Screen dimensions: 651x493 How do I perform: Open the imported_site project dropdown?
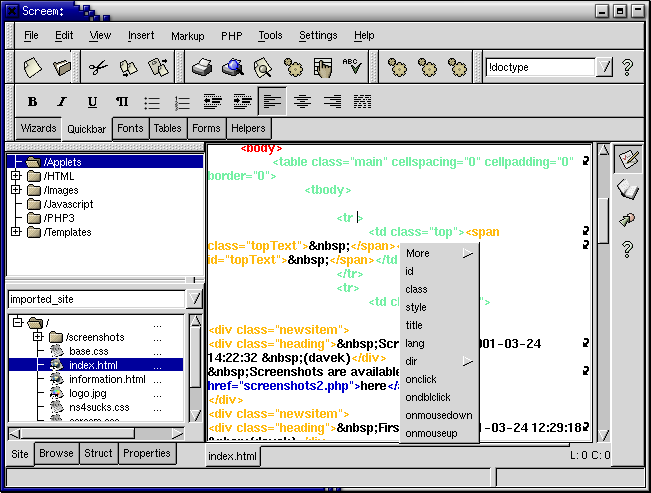click(x=195, y=298)
